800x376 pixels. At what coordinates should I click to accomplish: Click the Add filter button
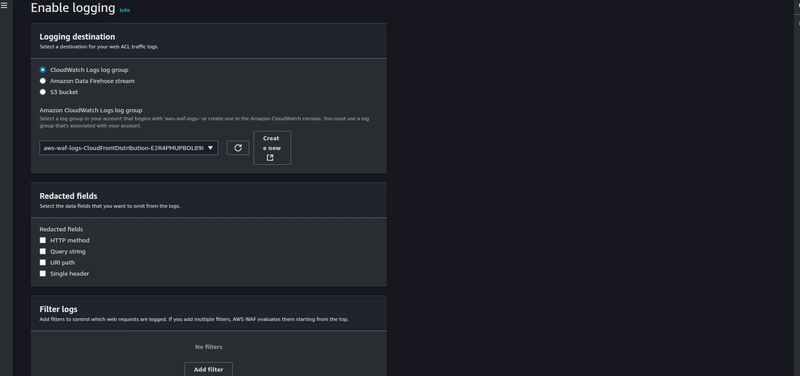(x=208, y=369)
